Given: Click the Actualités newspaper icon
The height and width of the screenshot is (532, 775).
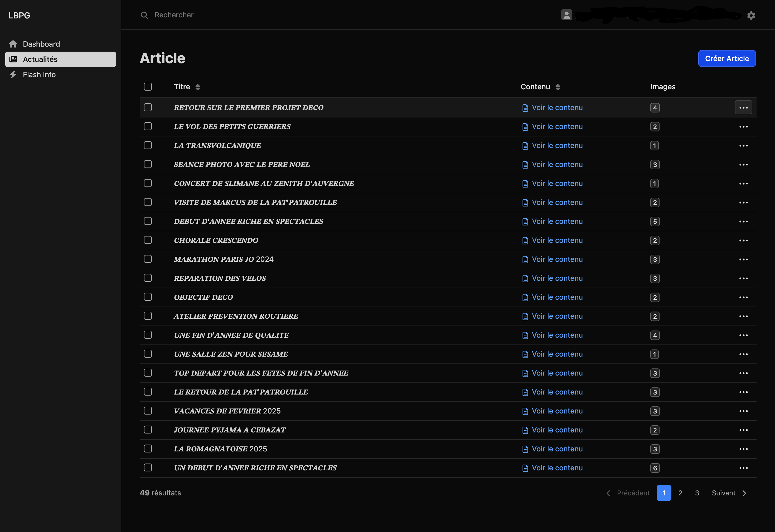Looking at the screenshot, I should [x=13, y=59].
